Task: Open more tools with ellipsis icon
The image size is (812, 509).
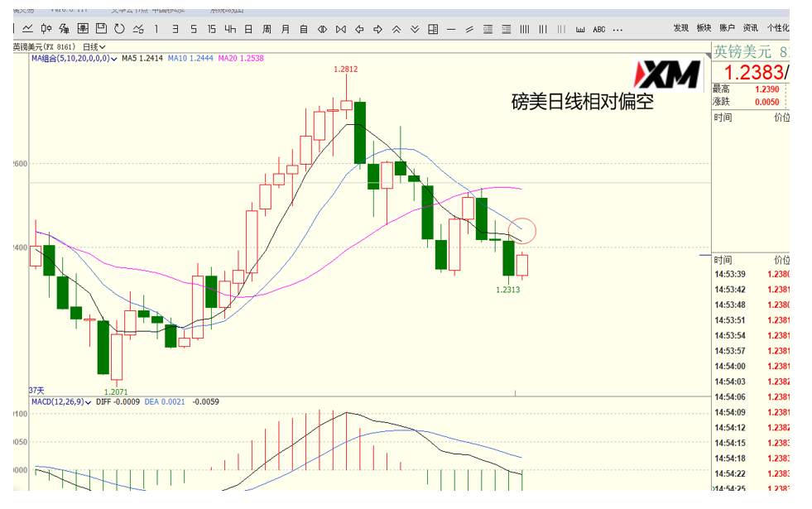Action: [617, 30]
